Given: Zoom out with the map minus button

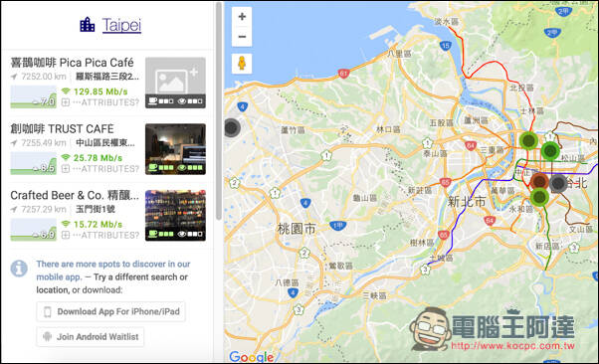Looking at the screenshot, I should (242, 37).
